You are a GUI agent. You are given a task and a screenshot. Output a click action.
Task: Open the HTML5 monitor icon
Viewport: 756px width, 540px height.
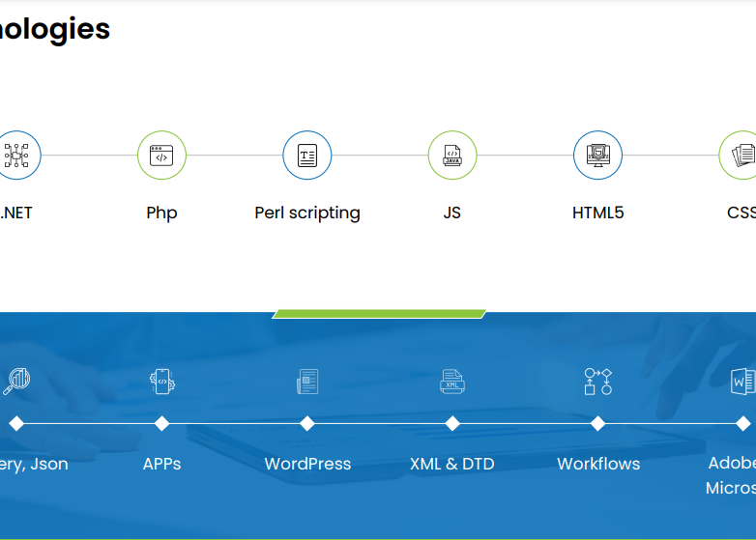(x=597, y=156)
